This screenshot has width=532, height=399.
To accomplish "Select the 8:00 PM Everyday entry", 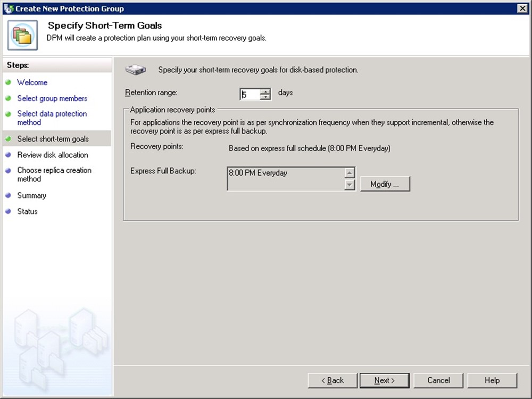I will 258,173.
